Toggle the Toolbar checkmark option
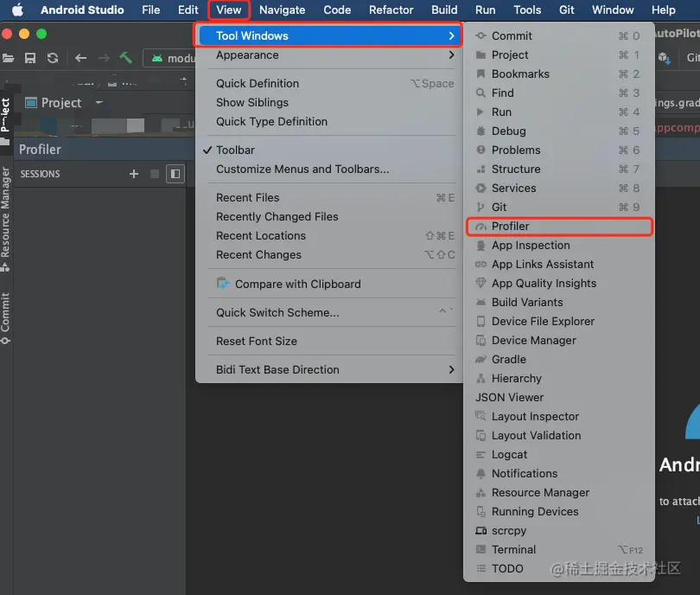The width and height of the screenshot is (700, 595). point(330,150)
